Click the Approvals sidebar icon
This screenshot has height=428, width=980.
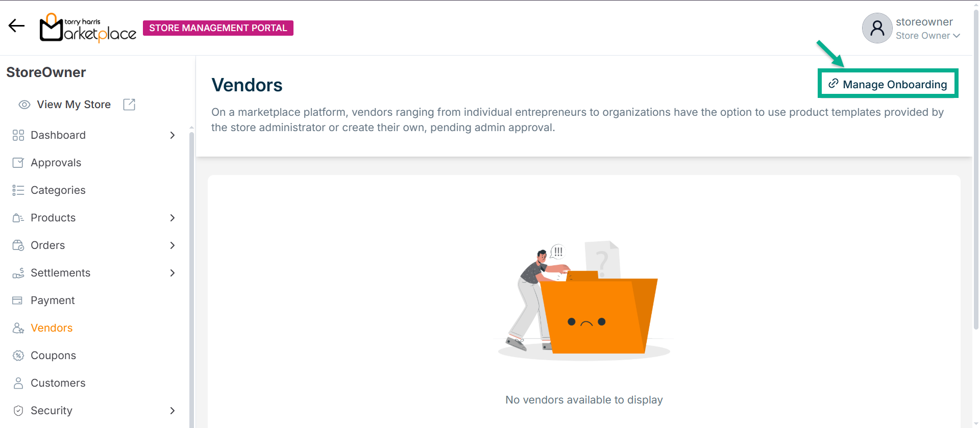(18, 163)
